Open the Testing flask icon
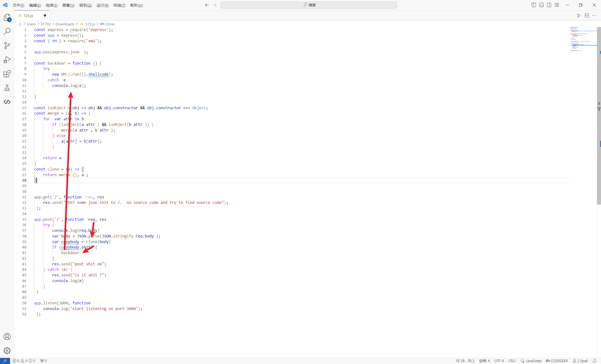The height and width of the screenshot is (364, 601). [x=7, y=88]
